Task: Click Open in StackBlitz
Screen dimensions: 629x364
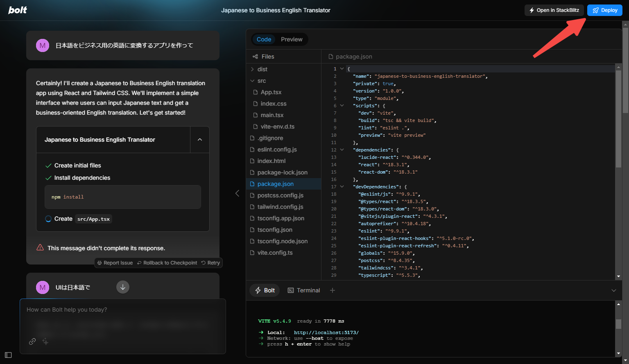Action: [554, 10]
